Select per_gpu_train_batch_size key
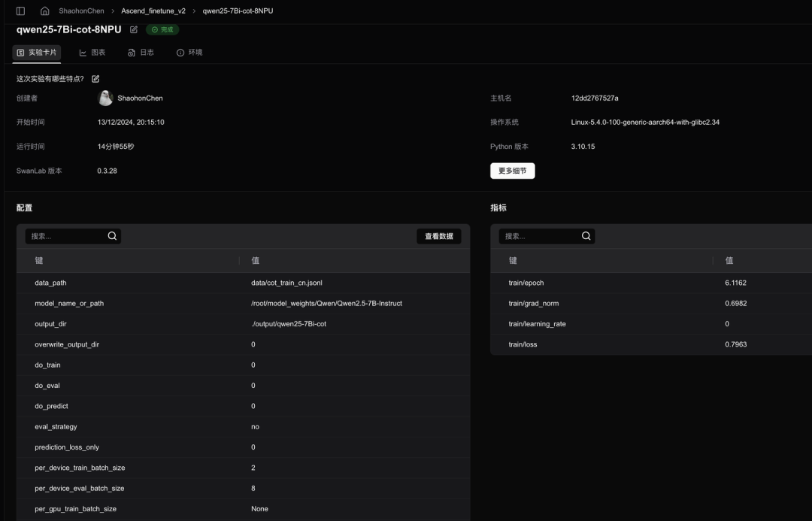This screenshot has height=521, width=812. [x=75, y=509]
